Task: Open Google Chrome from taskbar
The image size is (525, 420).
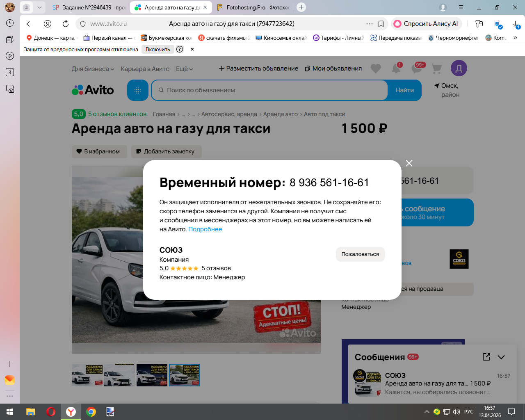Action: [x=91, y=412]
